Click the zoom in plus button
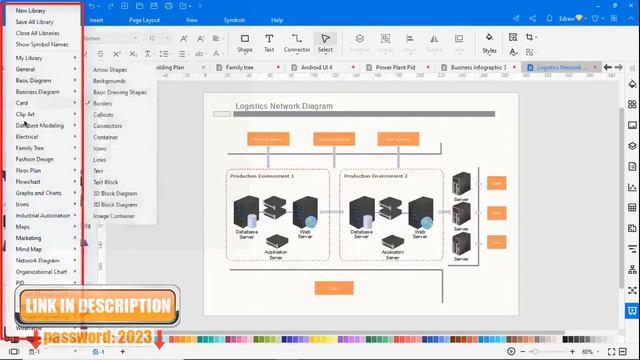 [572, 351]
